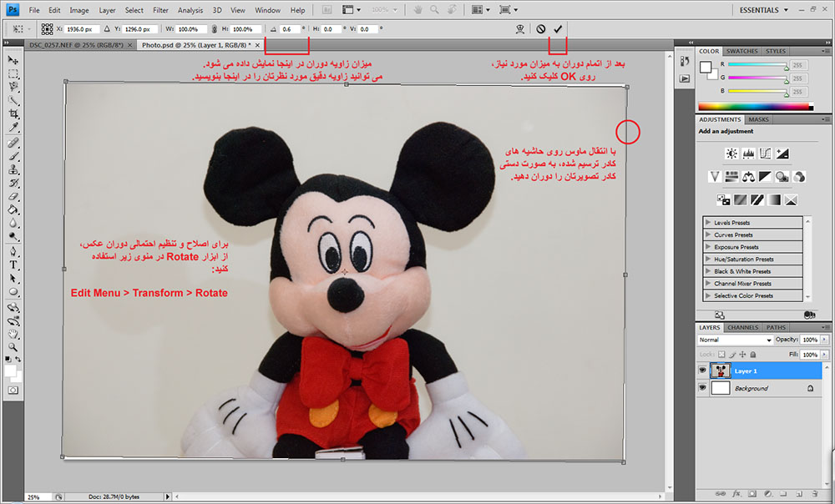
Task: Select the Ellipse shape tool
Action: (x=13, y=292)
